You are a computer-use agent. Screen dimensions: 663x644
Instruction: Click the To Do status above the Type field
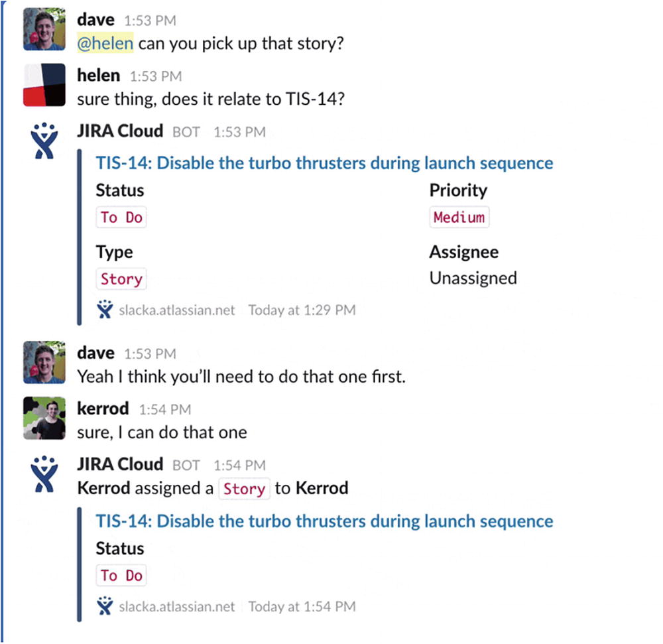click(x=121, y=218)
